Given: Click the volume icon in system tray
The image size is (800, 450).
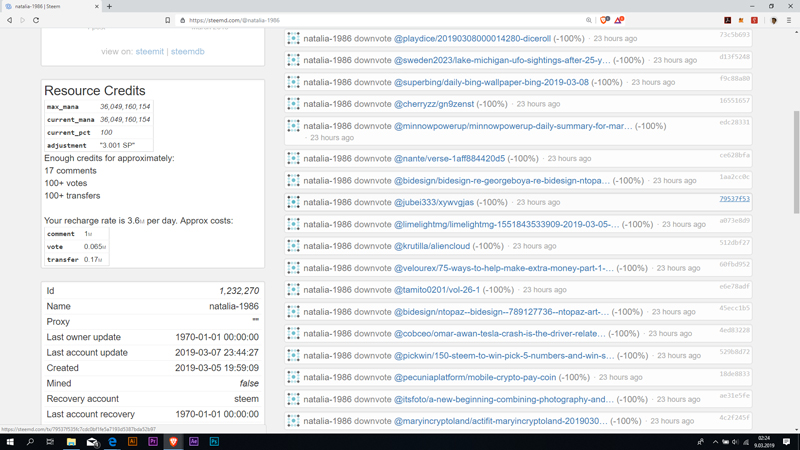Looking at the screenshot, I should click(735, 442).
